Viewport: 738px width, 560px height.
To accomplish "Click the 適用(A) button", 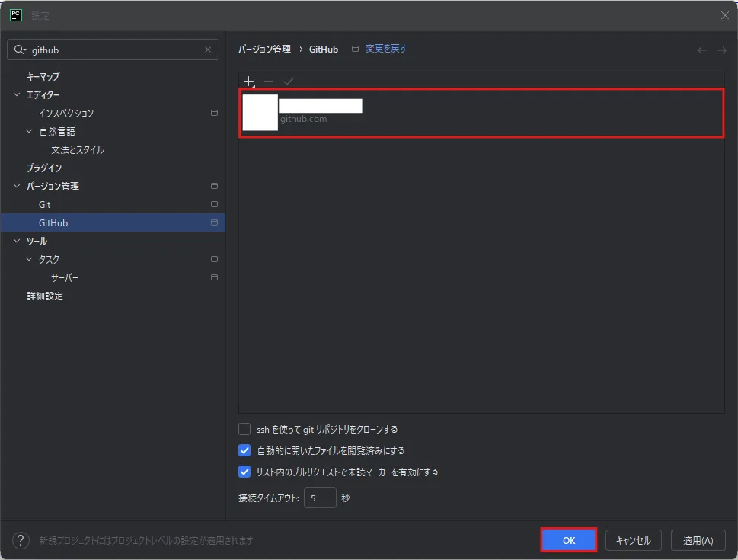I will [x=698, y=539].
